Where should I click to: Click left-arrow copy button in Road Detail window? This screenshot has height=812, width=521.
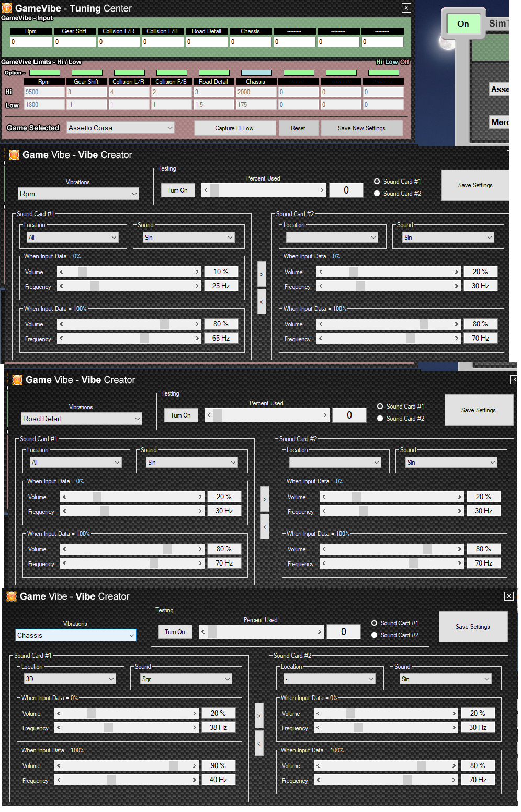point(265,527)
